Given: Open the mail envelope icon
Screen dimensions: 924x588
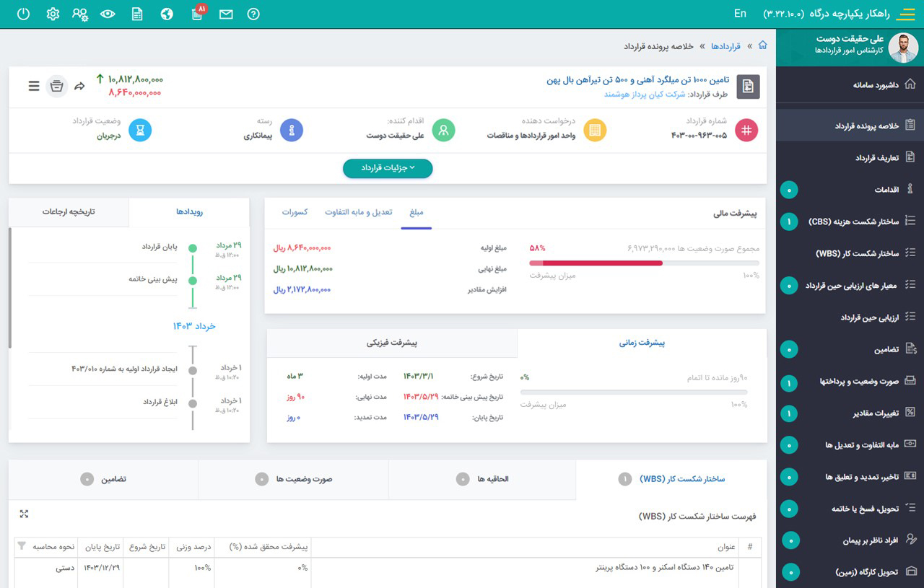Looking at the screenshot, I should tap(226, 14).
